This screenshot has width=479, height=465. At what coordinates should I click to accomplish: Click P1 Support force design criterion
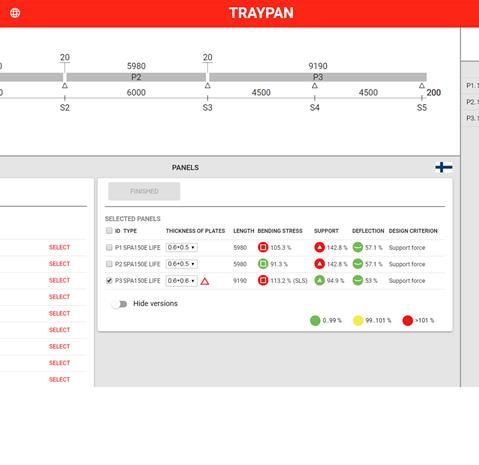click(x=407, y=248)
